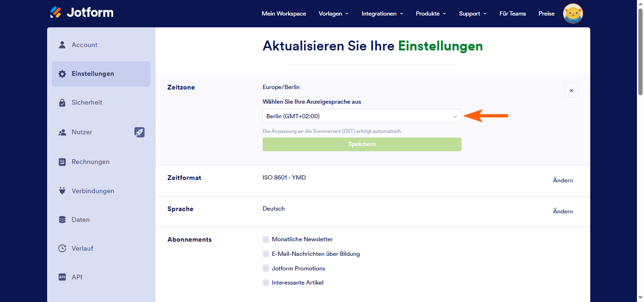Click the Sicherheit lock icon
644x302 pixels.
click(62, 102)
